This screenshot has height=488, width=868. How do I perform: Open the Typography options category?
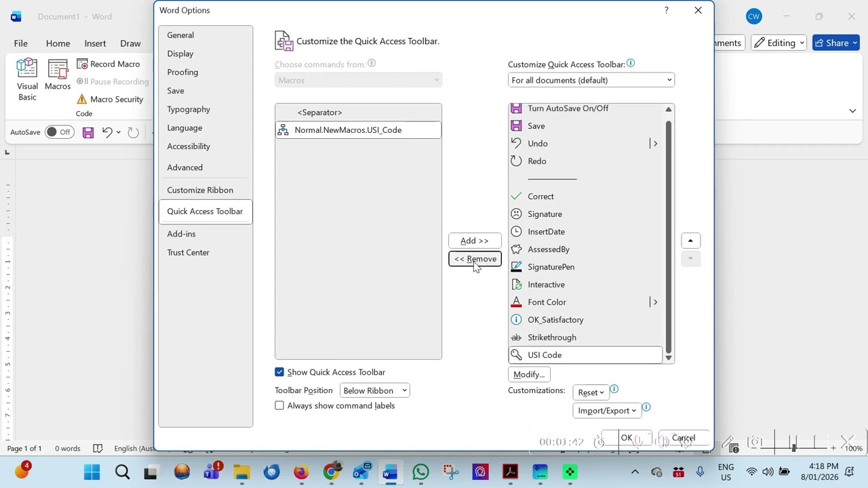click(x=205, y=109)
